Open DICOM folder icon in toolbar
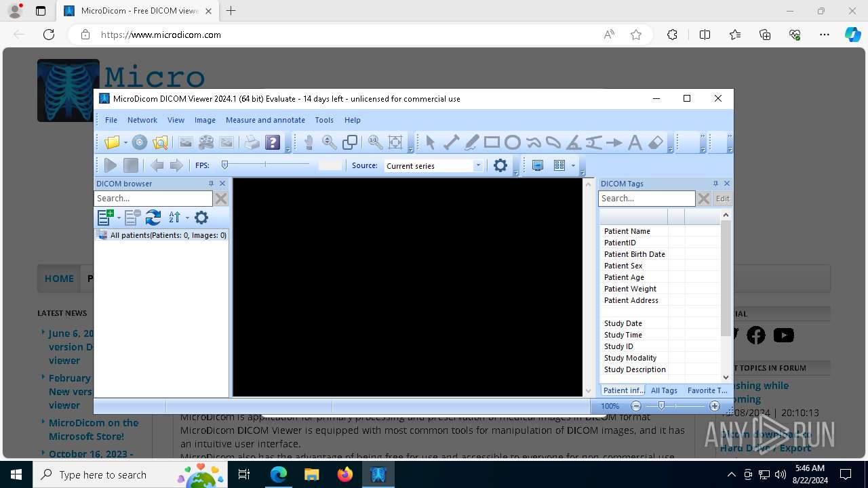 (x=112, y=142)
